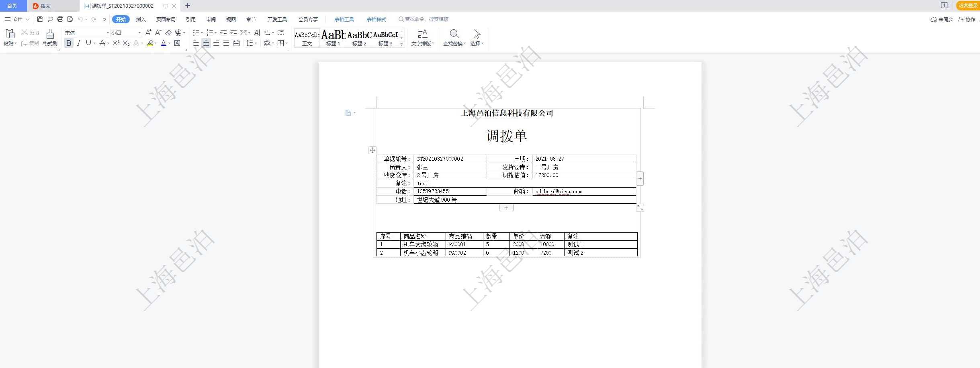Toggle bold formatting
Screen dimensions: 980x368
[x=69, y=43]
